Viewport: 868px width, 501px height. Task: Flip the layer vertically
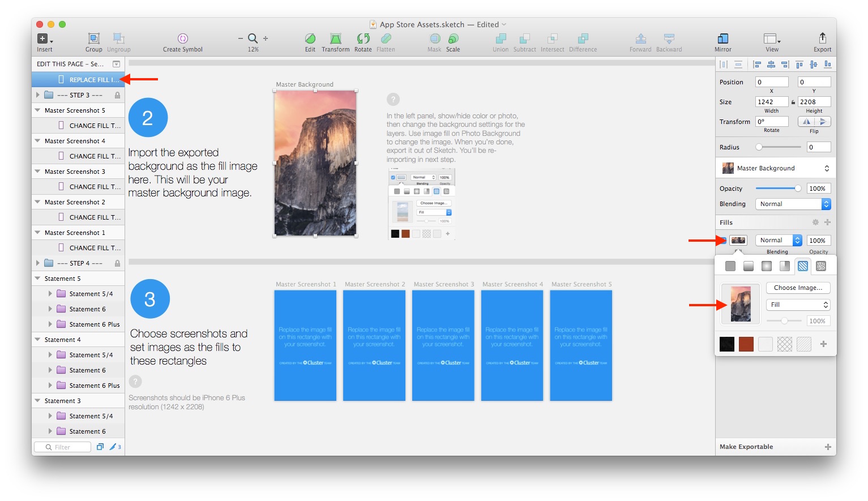(x=822, y=122)
